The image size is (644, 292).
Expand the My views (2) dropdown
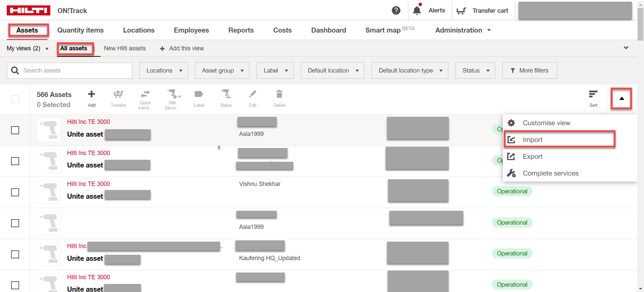pyautogui.click(x=28, y=48)
